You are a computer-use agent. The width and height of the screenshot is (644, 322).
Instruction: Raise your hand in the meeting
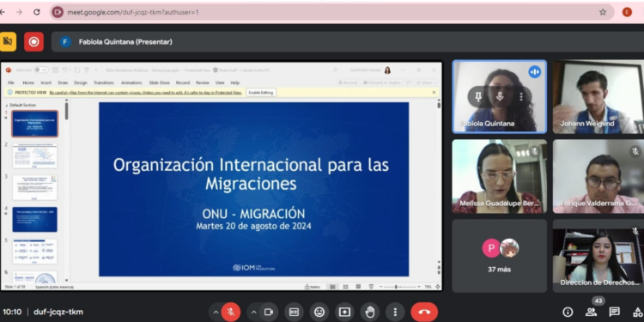click(x=370, y=313)
